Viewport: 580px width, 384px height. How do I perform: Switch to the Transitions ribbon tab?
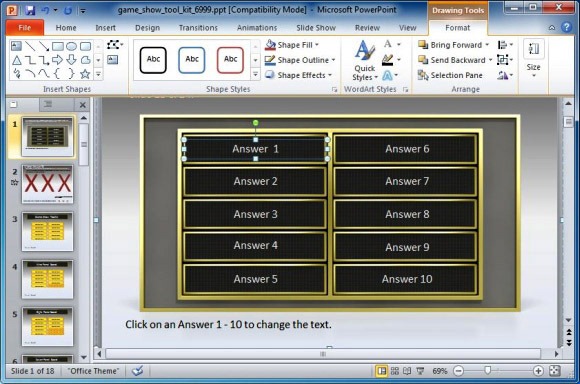point(198,27)
